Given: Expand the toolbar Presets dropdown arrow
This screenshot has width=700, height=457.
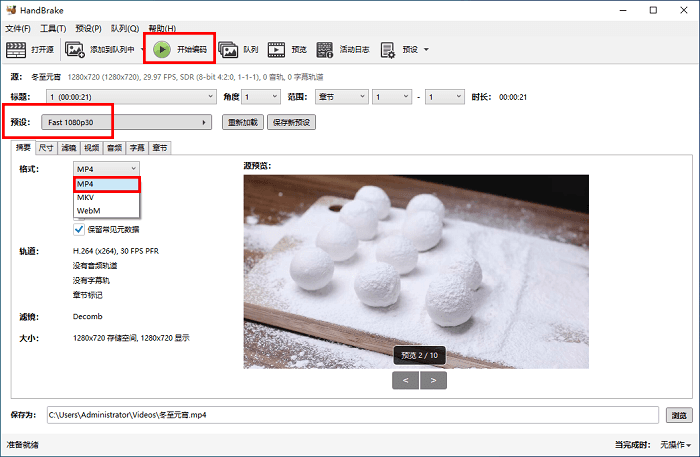Looking at the screenshot, I should click(426, 50).
